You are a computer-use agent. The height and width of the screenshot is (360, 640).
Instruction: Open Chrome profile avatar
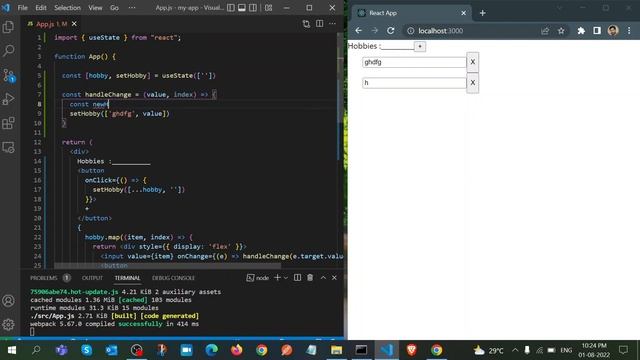pos(613,31)
